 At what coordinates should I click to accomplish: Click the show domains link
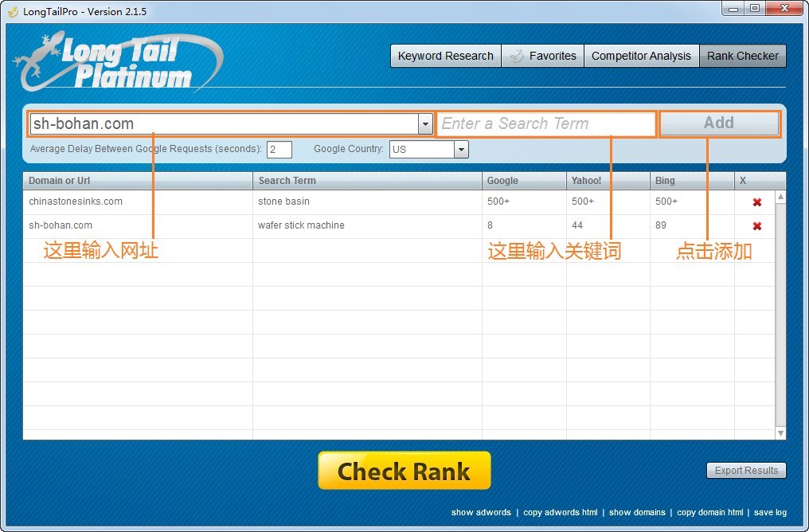[x=637, y=512]
